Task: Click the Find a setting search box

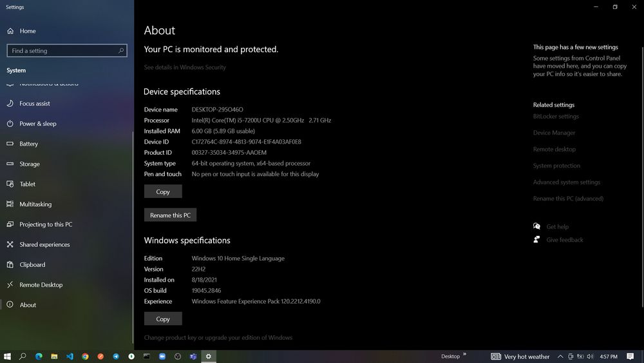Action: [67, 50]
